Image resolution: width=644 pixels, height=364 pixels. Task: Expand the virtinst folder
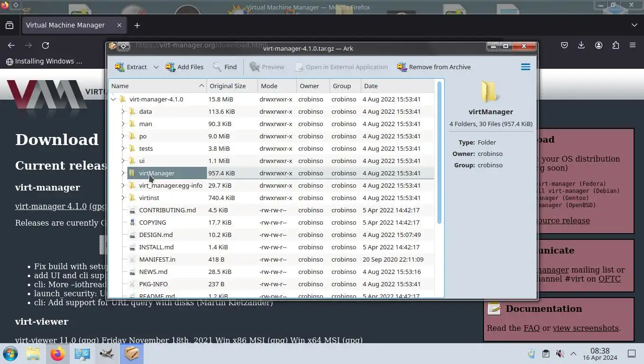123,198
